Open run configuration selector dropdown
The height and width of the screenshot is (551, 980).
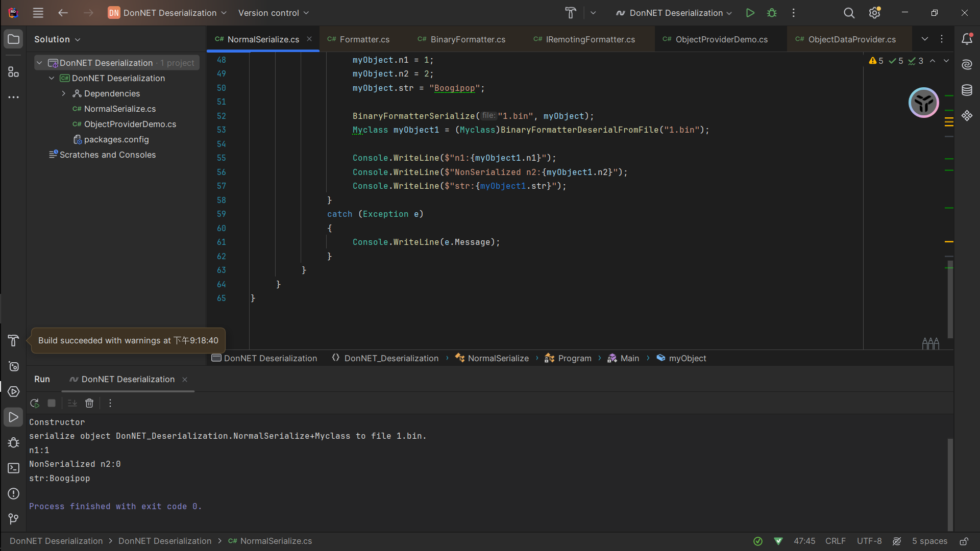pos(674,13)
